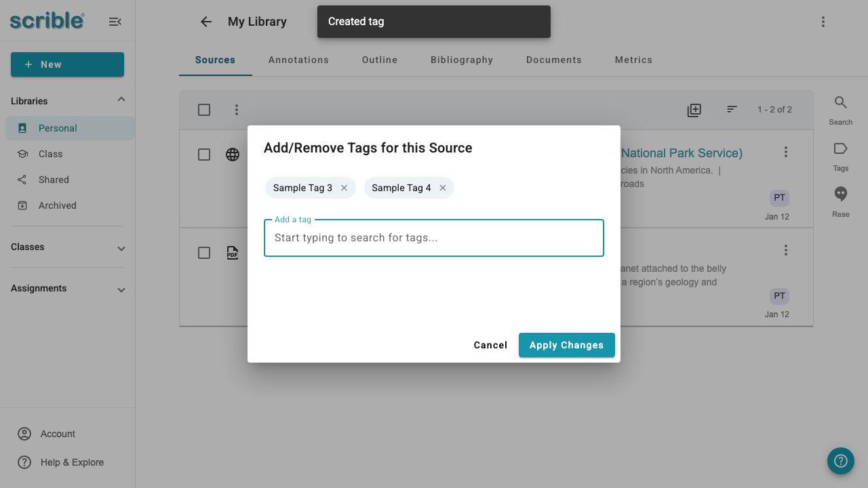Expand the Classes section
The image size is (868, 488).
[121, 248]
